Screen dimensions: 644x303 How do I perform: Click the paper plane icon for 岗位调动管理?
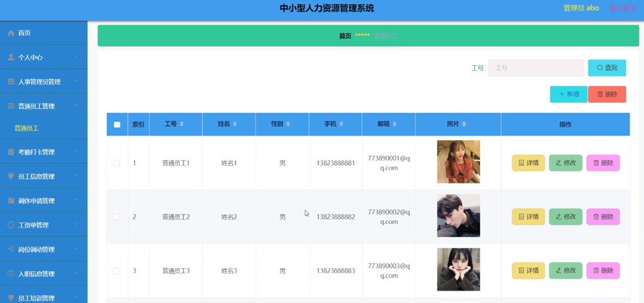pyautogui.click(x=11, y=249)
